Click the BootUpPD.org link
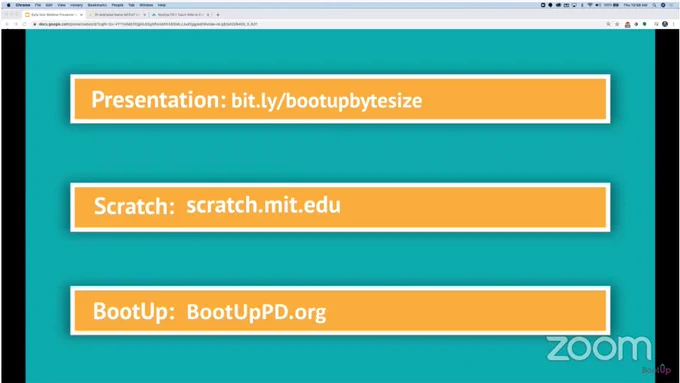Viewport: 680px width, 383px height. pyautogui.click(x=256, y=311)
